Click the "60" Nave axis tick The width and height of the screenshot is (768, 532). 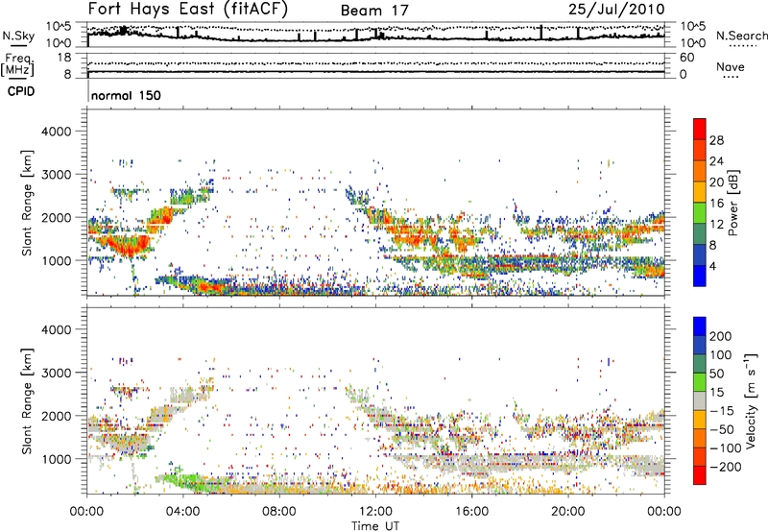click(687, 58)
